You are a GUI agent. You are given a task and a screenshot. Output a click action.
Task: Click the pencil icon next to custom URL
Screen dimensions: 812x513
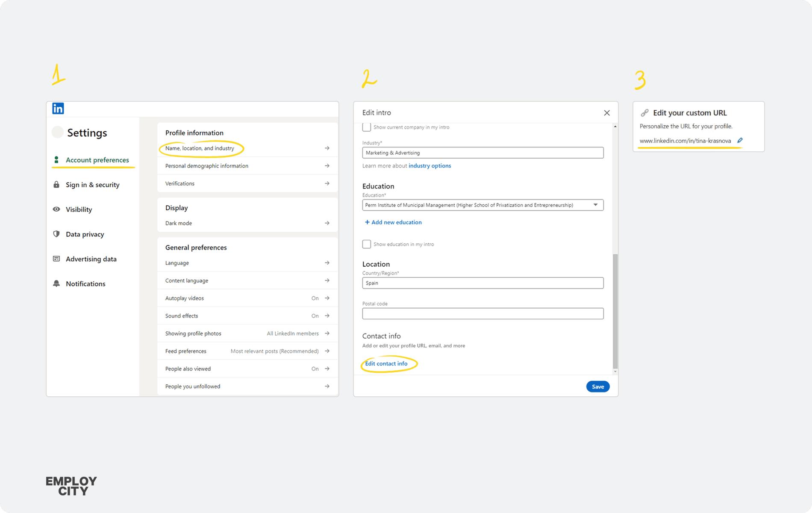pos(740,140)
